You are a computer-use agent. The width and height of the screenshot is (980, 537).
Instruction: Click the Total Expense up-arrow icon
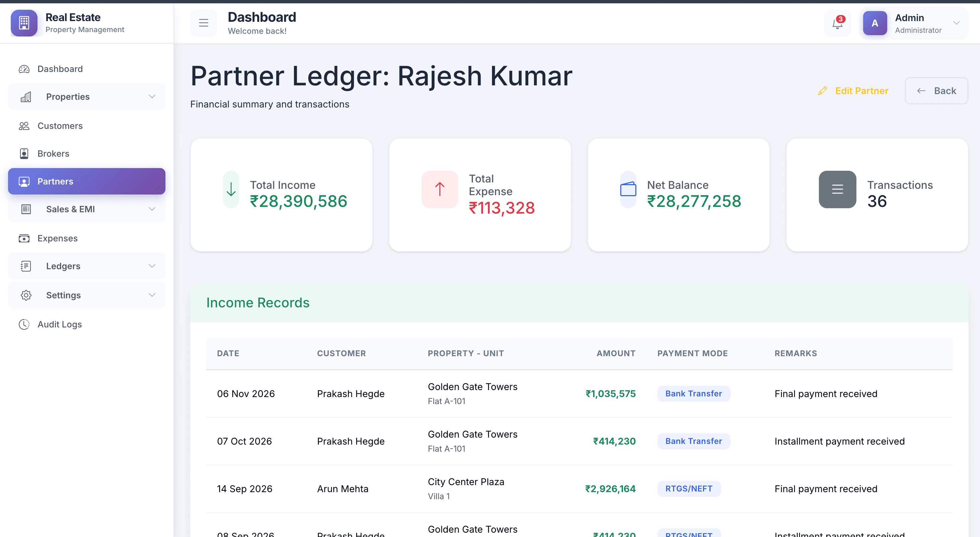coord(439,189)
